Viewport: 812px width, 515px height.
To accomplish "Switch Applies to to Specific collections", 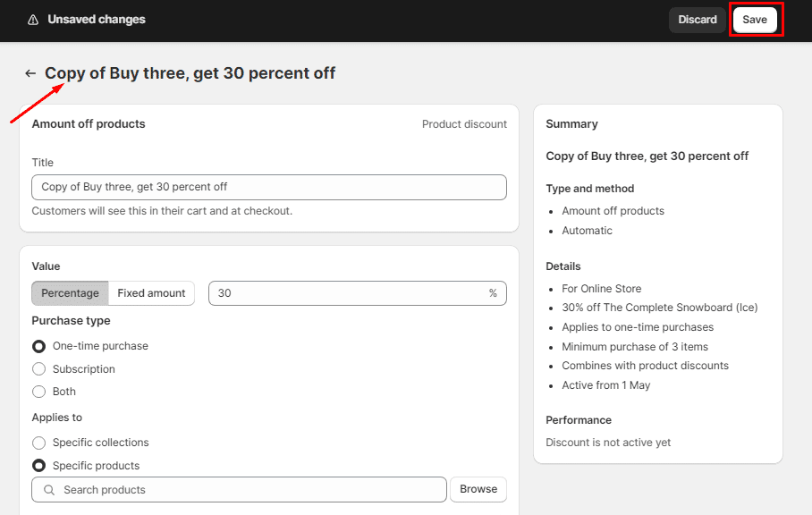I will (39, 443).
